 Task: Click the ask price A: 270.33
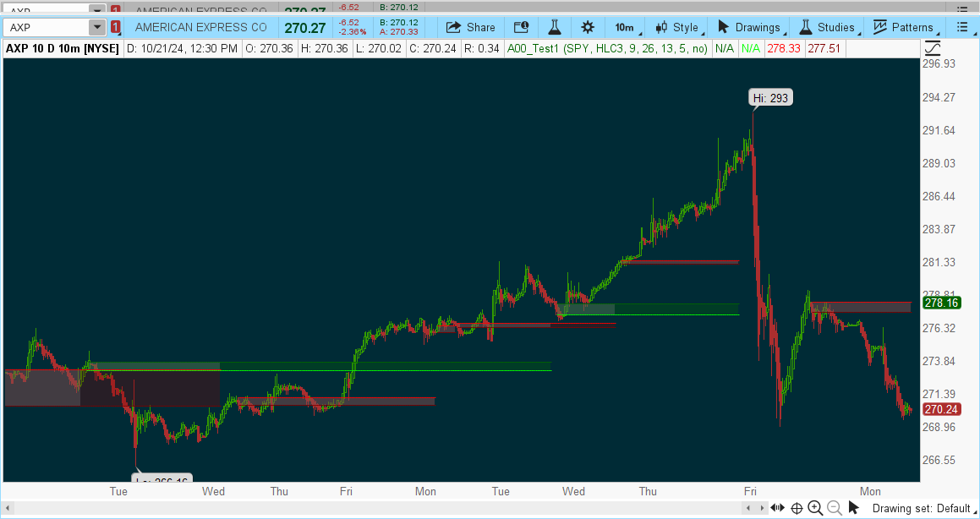click(399, 32)
